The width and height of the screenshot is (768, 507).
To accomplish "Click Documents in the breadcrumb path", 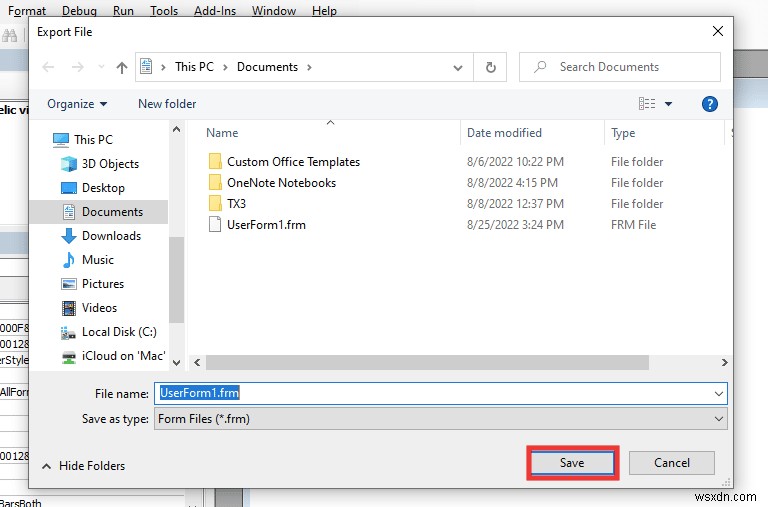I will click(267, 67).
